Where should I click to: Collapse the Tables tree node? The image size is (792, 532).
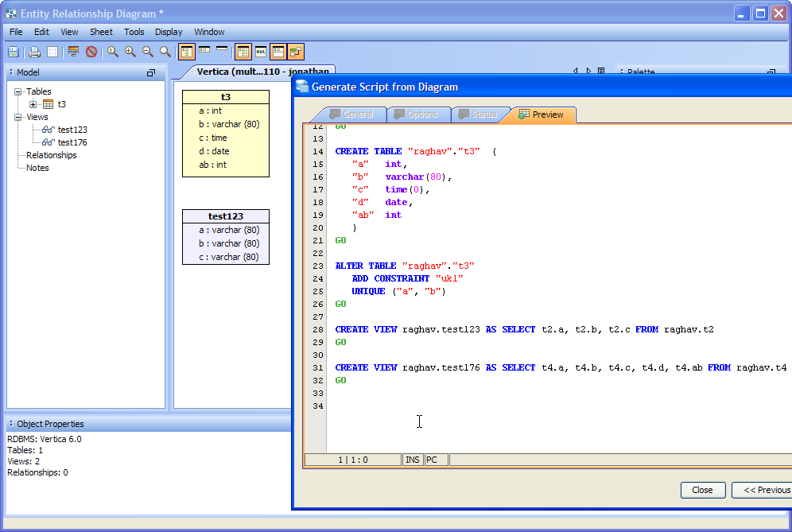tap(17, 91)
